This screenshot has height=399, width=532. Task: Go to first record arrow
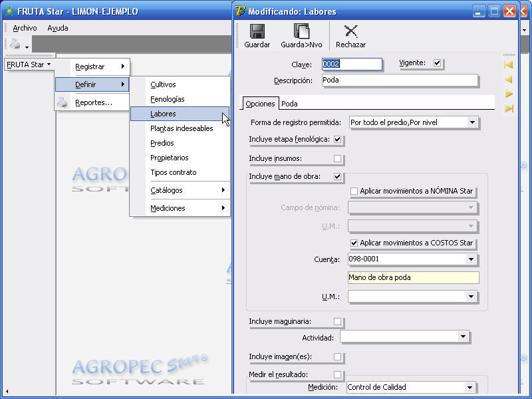509,65
